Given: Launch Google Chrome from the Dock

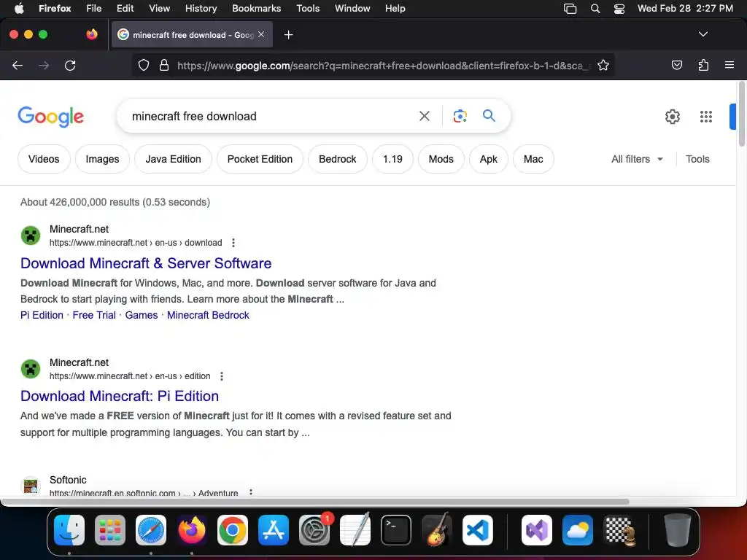Looking at the screenshot, I should 233,530.
